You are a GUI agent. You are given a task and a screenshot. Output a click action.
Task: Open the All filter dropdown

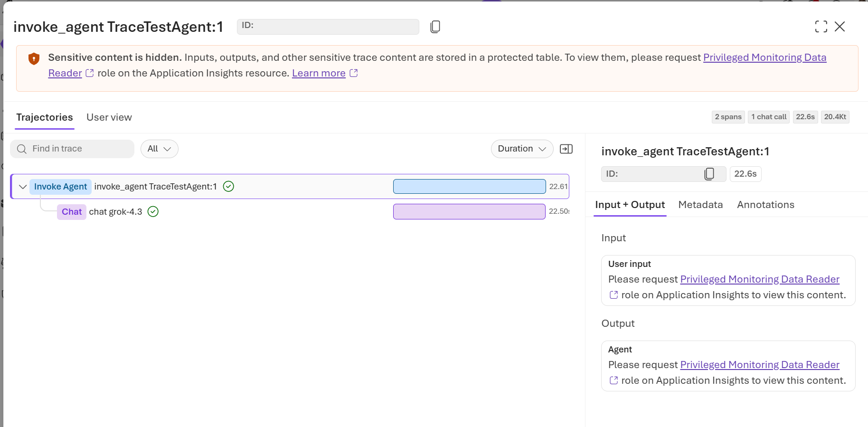pos(159,149)
